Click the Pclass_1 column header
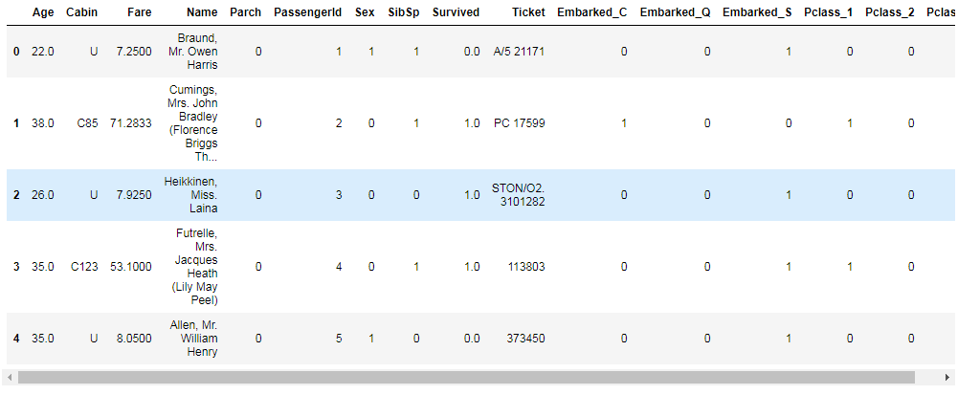 click(828, 12)
